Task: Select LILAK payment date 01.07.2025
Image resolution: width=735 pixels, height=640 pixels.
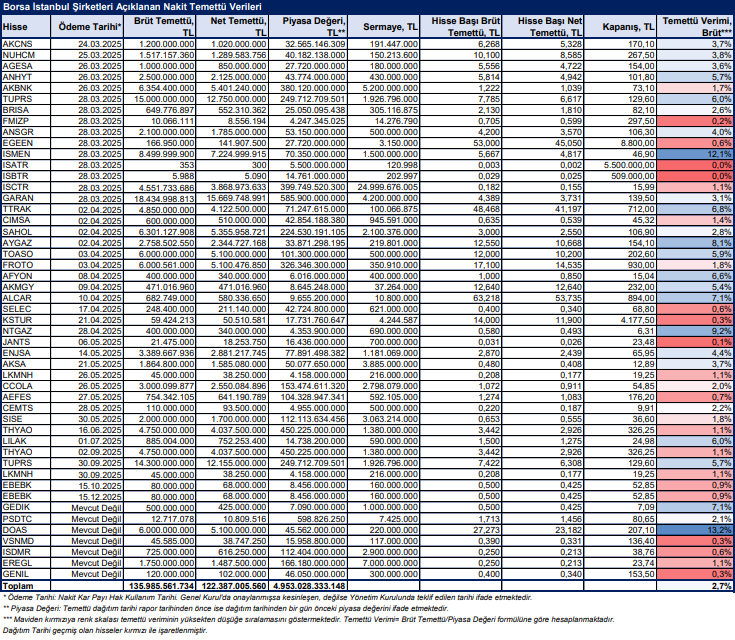Action: tap(87, 441)
